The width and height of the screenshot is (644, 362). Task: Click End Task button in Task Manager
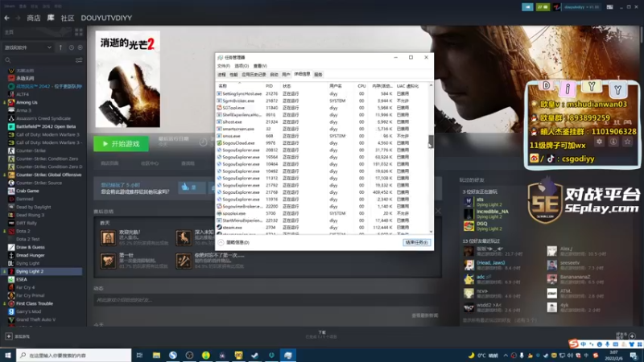point(416,243)
